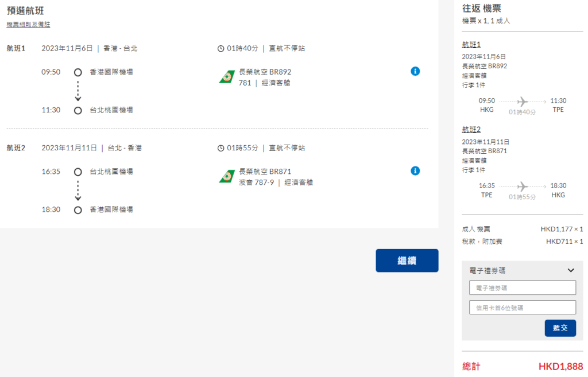Click the 電子禮券碼 voucher code input field
Viewport: 588px width, 377px height.
(x=522, y=287)
